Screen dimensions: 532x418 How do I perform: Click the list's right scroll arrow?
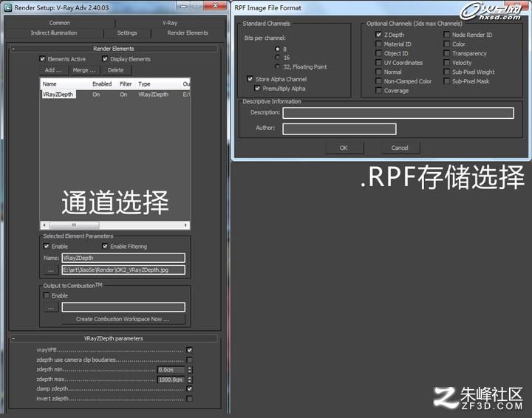click(185, 225)
